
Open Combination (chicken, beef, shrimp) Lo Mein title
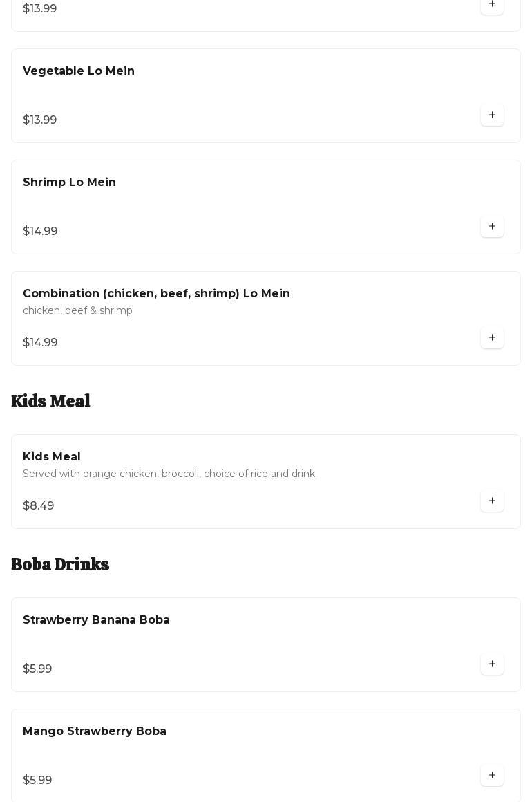point(156,294)
